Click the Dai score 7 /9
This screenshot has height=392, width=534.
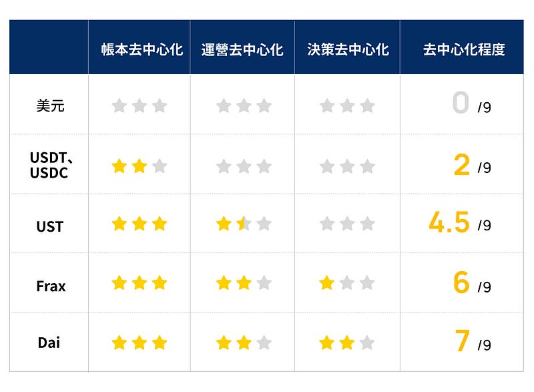click(x=473, y=341)
